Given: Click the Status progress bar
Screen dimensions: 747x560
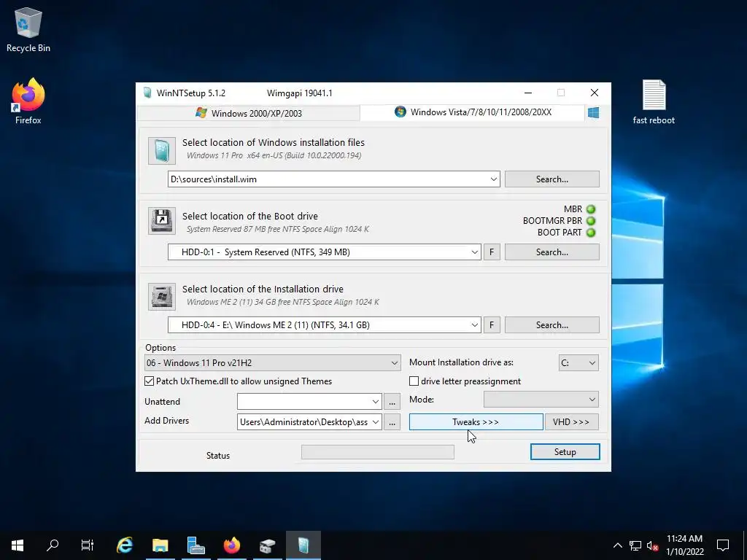Looking at the screenshot, I should (378, 452).
